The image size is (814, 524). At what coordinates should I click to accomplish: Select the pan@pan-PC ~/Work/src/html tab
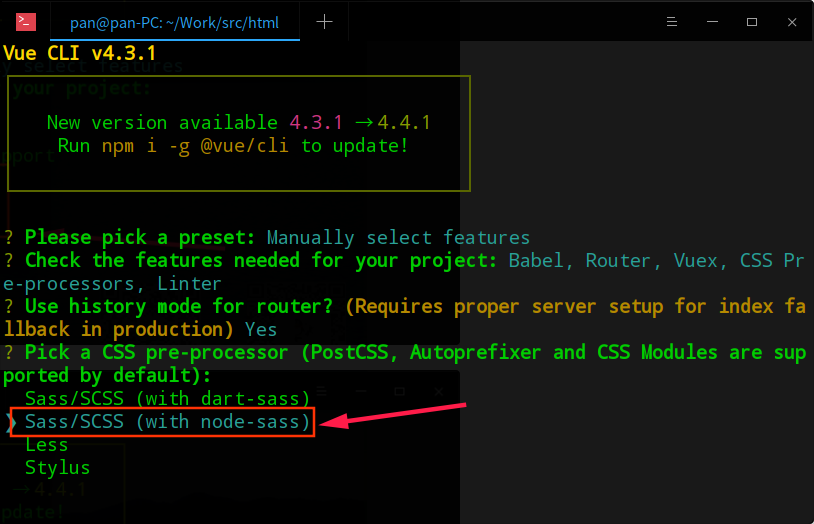click(174, 22)
